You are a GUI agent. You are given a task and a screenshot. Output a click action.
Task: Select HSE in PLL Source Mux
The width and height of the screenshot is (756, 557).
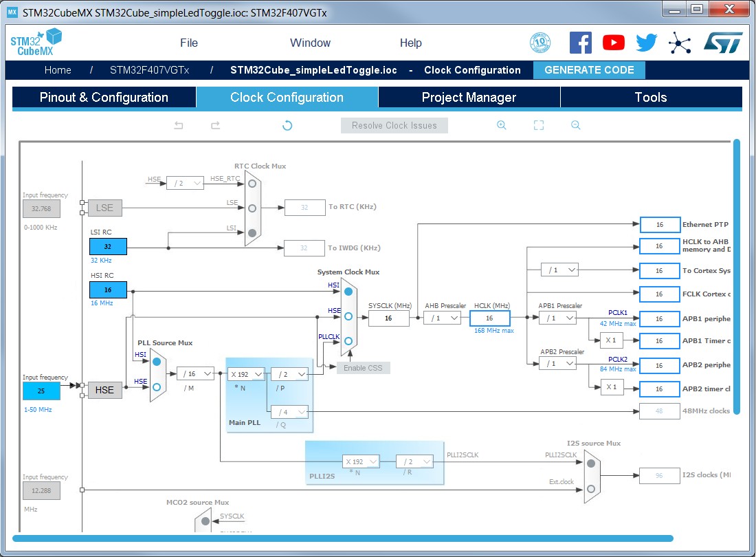157,387
